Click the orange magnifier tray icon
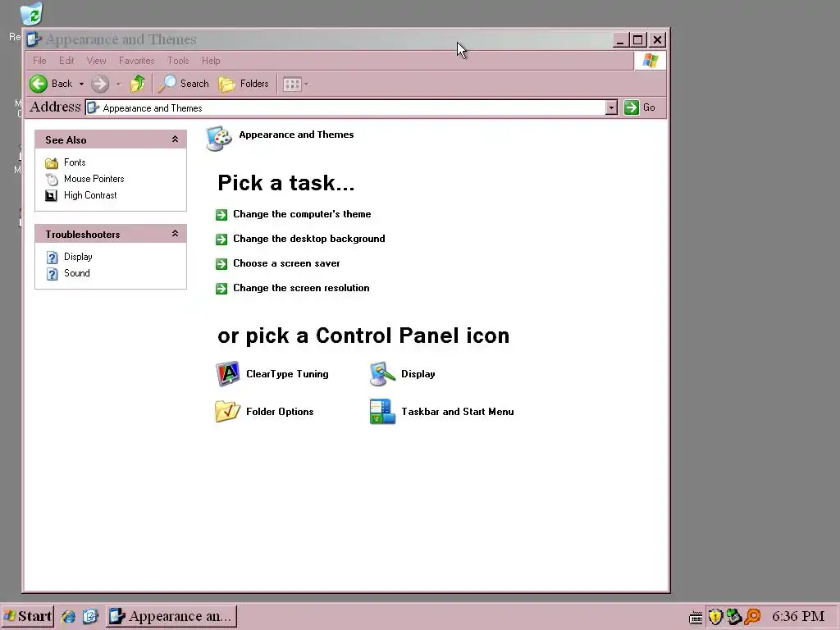This screenshot has width=840, height=630. coord(753,617)
